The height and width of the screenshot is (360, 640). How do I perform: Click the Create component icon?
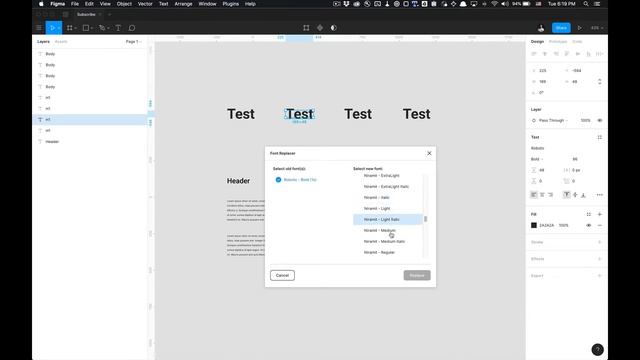(320, 28)
